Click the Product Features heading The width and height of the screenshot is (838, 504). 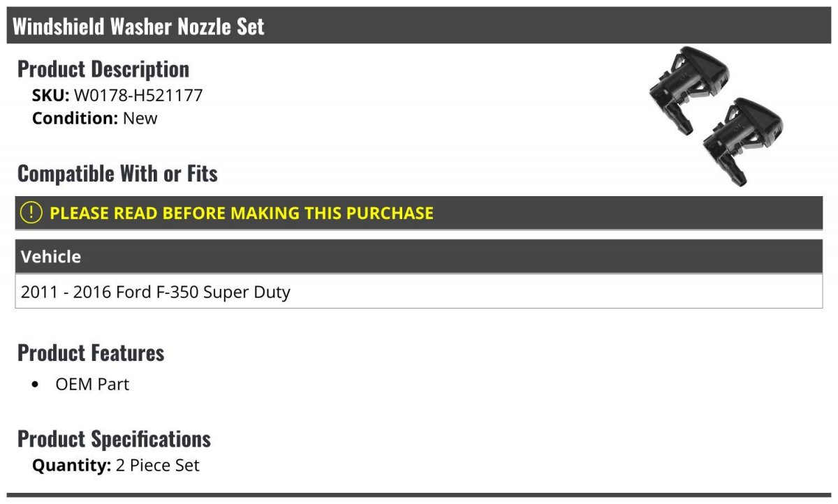tap(91, 353)
